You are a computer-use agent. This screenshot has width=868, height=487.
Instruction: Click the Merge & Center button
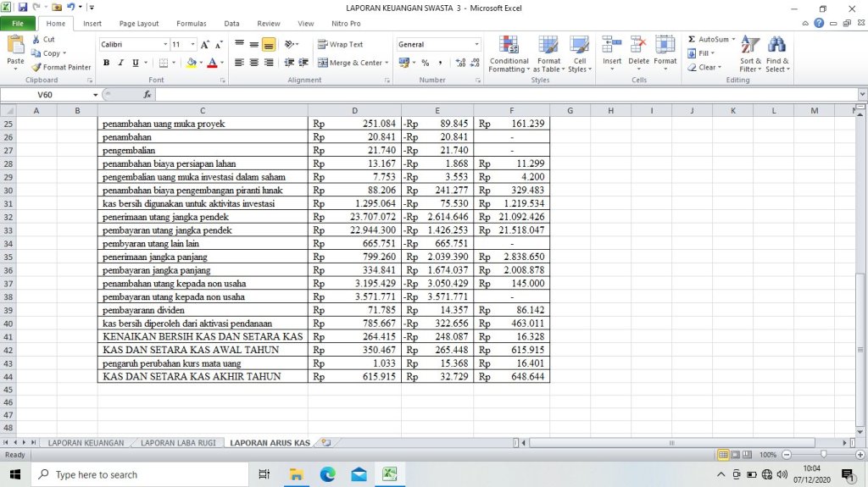(x=351, y=63)
